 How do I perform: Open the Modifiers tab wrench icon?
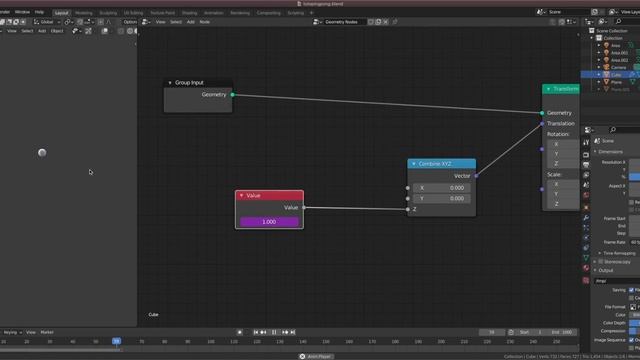coord(586,218)
